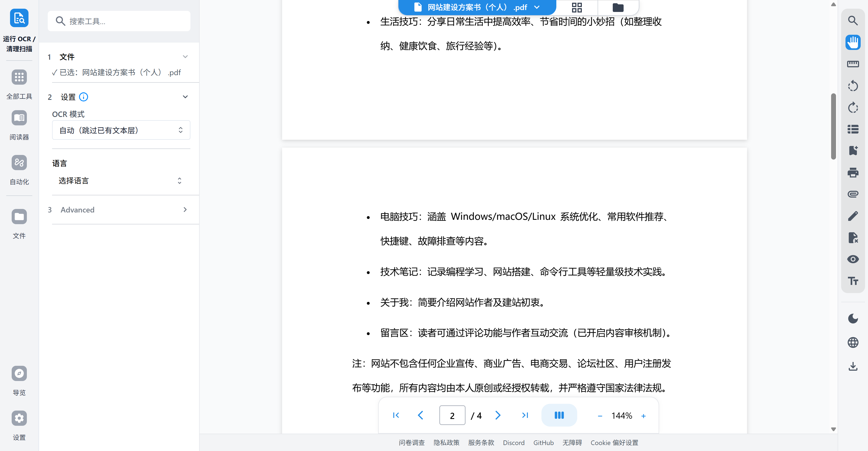Screen dimensions: 868x451
Task: Toggle the eye visibility icon
Action: (x=853, y=259)
